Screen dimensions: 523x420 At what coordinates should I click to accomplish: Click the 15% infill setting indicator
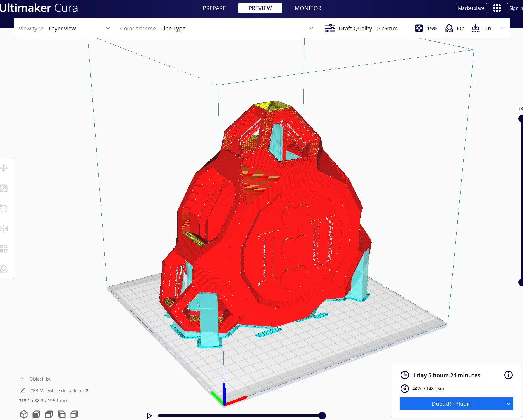point(426,29)
